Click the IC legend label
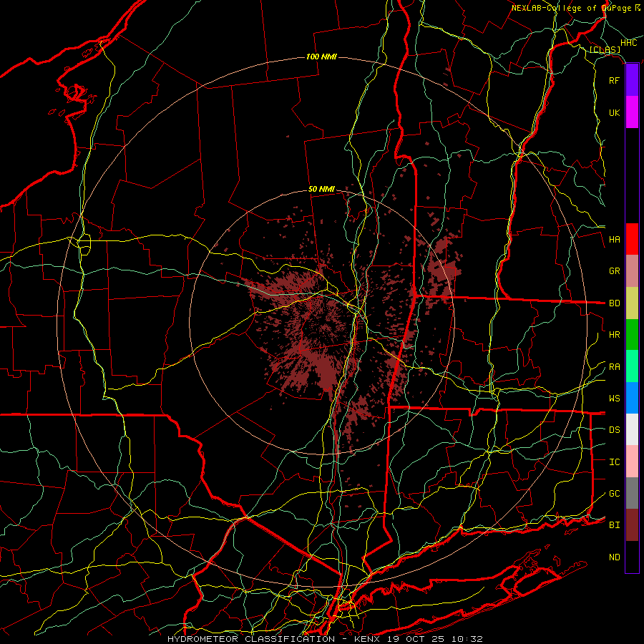The height and width of the screenshot is (644, 644). [x=614, y=462]
